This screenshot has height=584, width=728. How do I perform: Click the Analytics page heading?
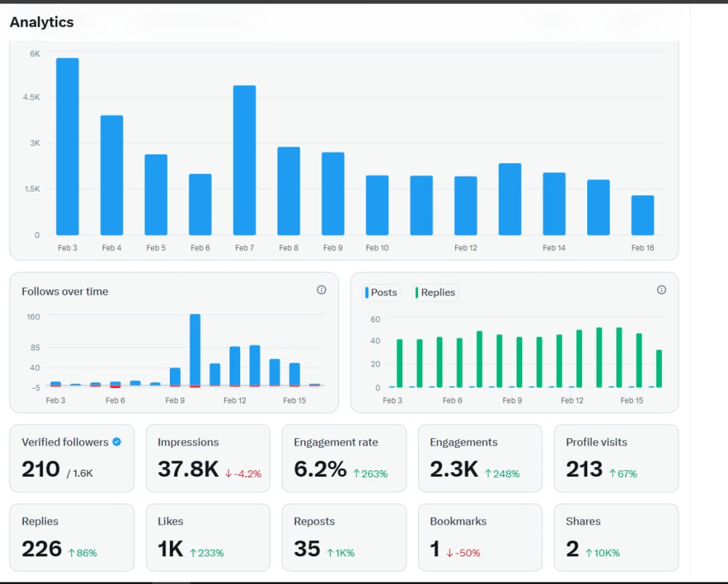point(42,22)
